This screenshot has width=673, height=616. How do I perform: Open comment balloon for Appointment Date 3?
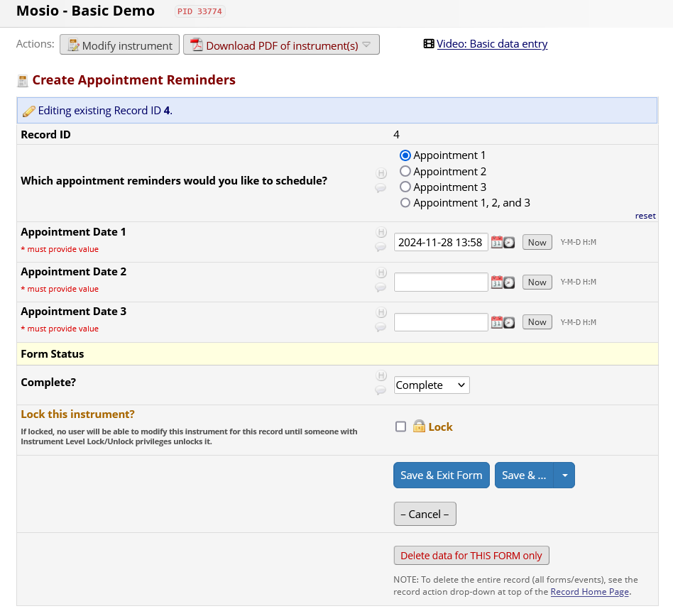pyautogui.click(x=381, y=327)
